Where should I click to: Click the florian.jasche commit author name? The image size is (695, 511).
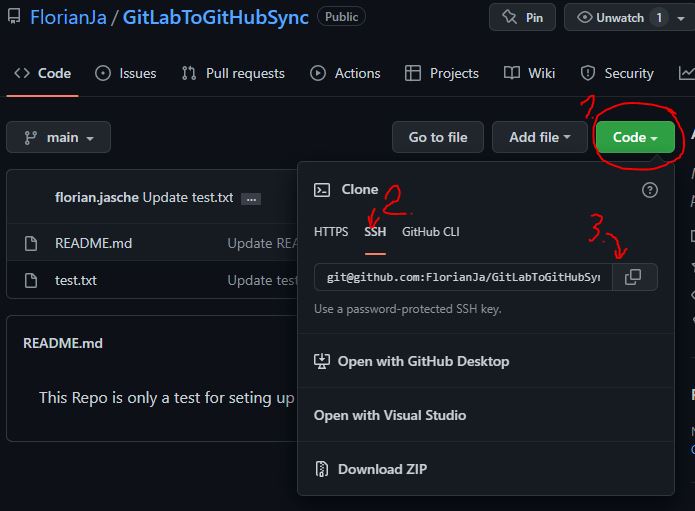pos(97,197)
